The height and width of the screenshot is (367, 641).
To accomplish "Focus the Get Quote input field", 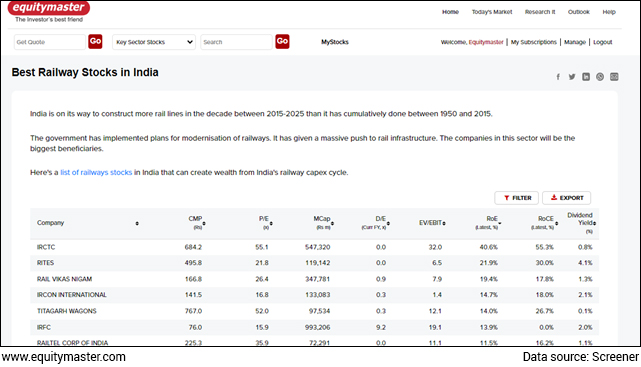I will click(50, 42).
